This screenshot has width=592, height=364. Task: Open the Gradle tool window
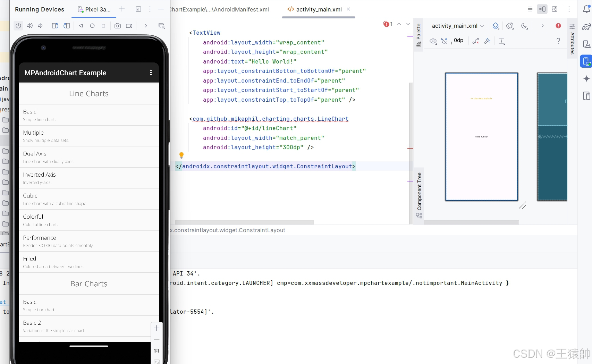click(586, 27)
